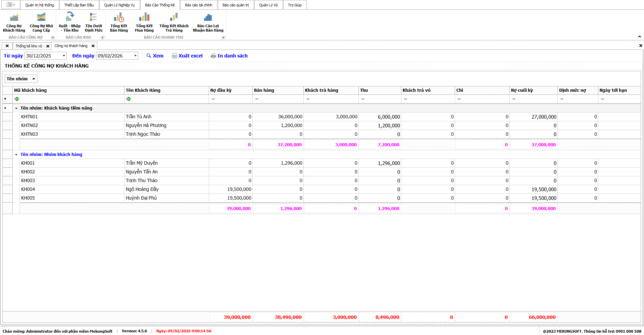Open Báo Cáo Lợi Nhuận Bán Hàng
The image size is (644, 335).
pos(208,22)
